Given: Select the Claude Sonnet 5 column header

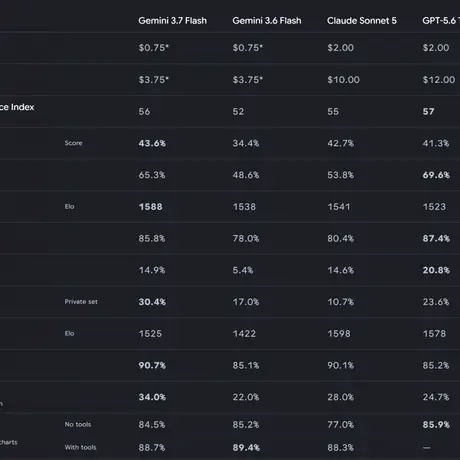Looking at the screenshot, I should pyautogui.click(x=362, y=21).
